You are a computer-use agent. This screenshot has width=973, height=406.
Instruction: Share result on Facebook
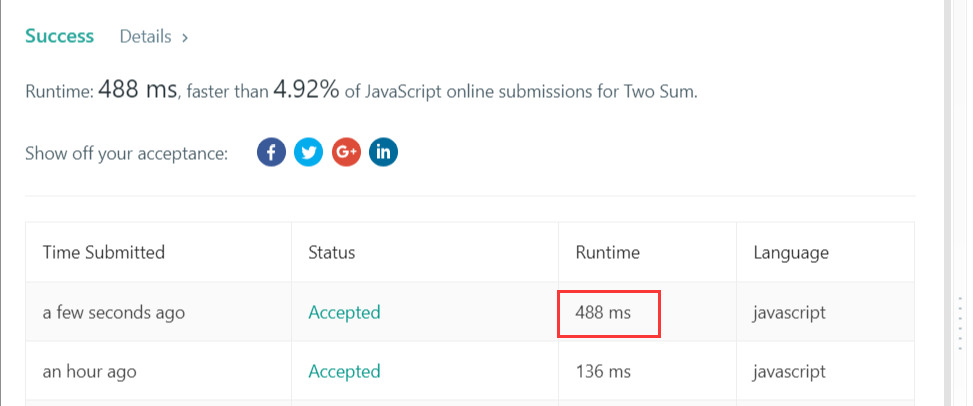pos(271,153)
